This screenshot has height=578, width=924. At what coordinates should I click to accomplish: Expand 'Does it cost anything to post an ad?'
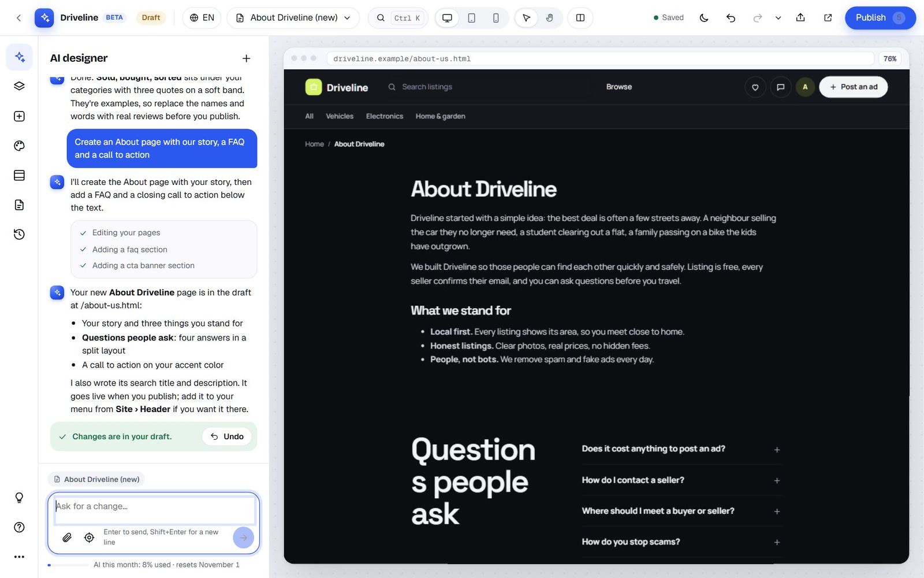[x=681, y=449]
